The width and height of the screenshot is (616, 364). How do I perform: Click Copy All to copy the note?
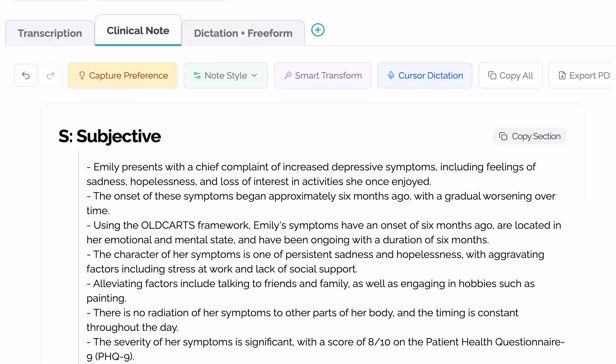click(510, 76)
